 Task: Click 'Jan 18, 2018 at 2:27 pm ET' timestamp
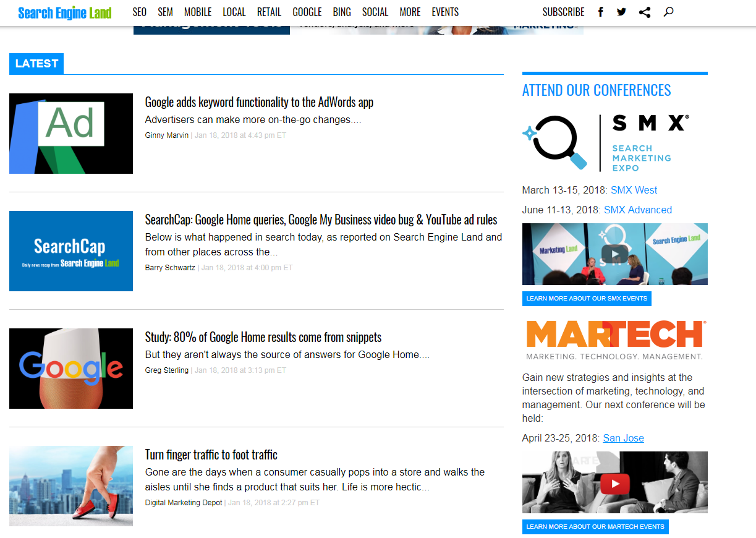[x=274, y=503]
